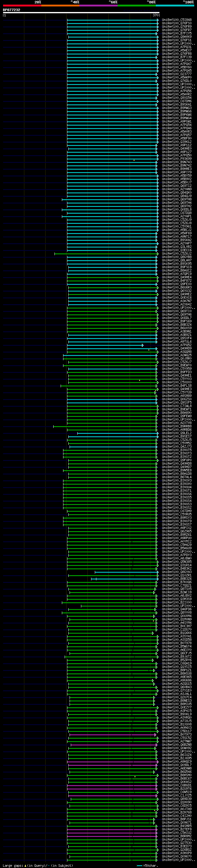197x868 pixels.
Task: Click the orange ~40% identity legend segment
Action: coord(60,6)
